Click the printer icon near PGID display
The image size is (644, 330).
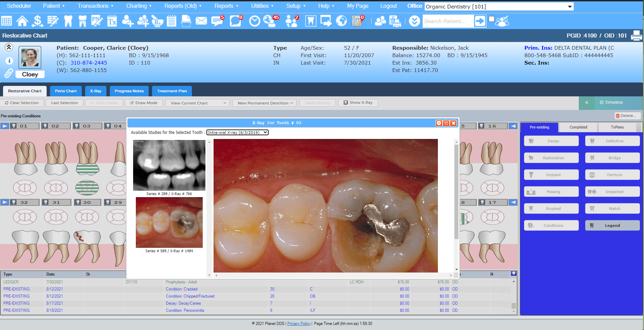(x=637, y=36)
